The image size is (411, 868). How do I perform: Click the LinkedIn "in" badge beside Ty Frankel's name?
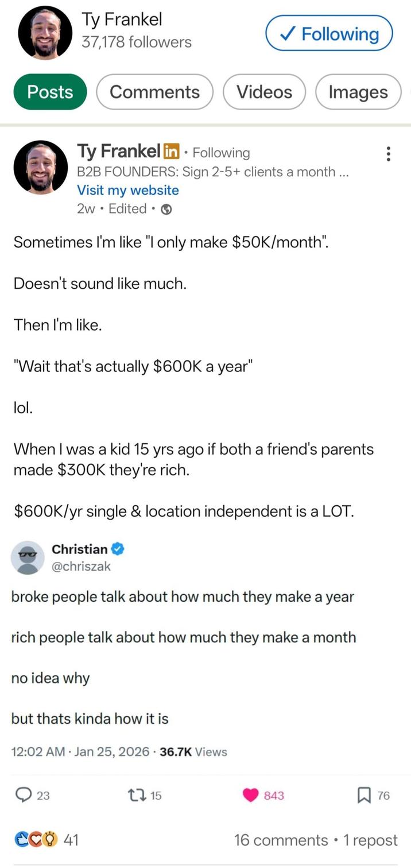click(172, 152)
